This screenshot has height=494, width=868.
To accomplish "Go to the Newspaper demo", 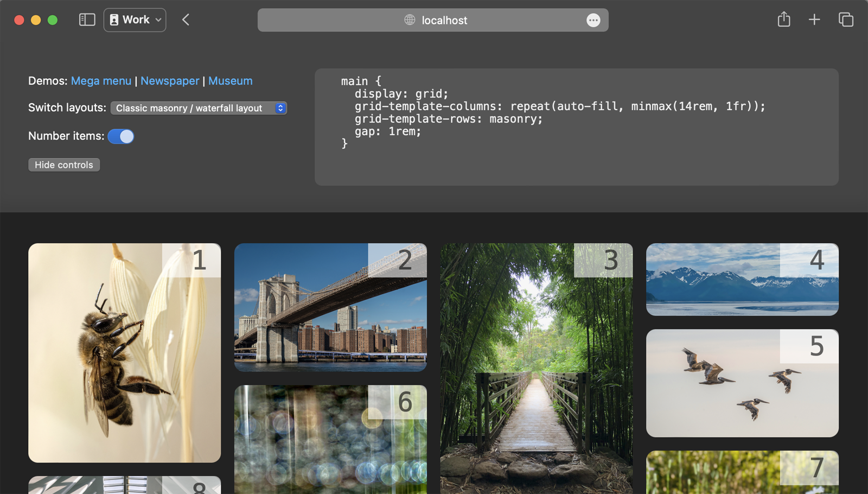I will [170, 81].
